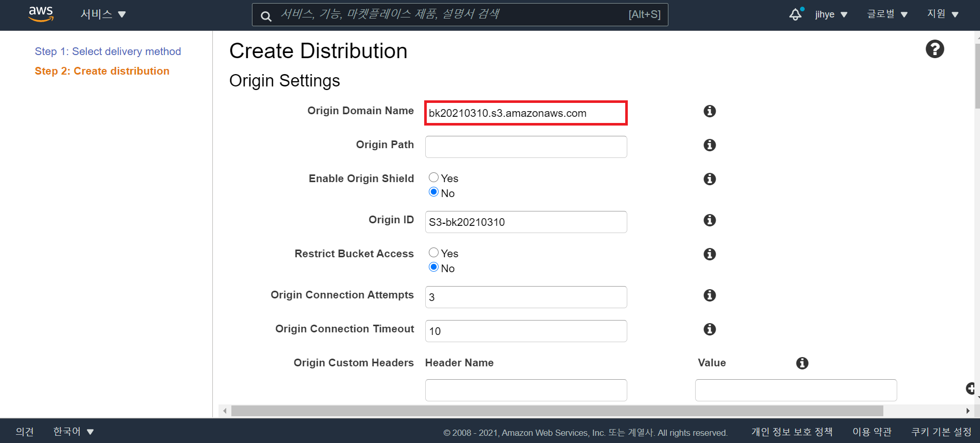Select Yes for Restrict Bucket Access
The width and height of the screenshot is (980, 443).
433,253
